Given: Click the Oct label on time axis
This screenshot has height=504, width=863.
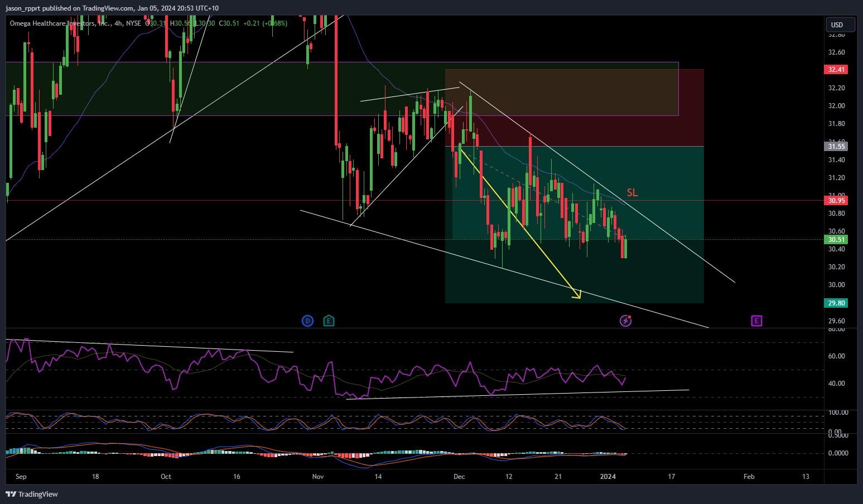Looking at the screenshot, I should [166, 477].
